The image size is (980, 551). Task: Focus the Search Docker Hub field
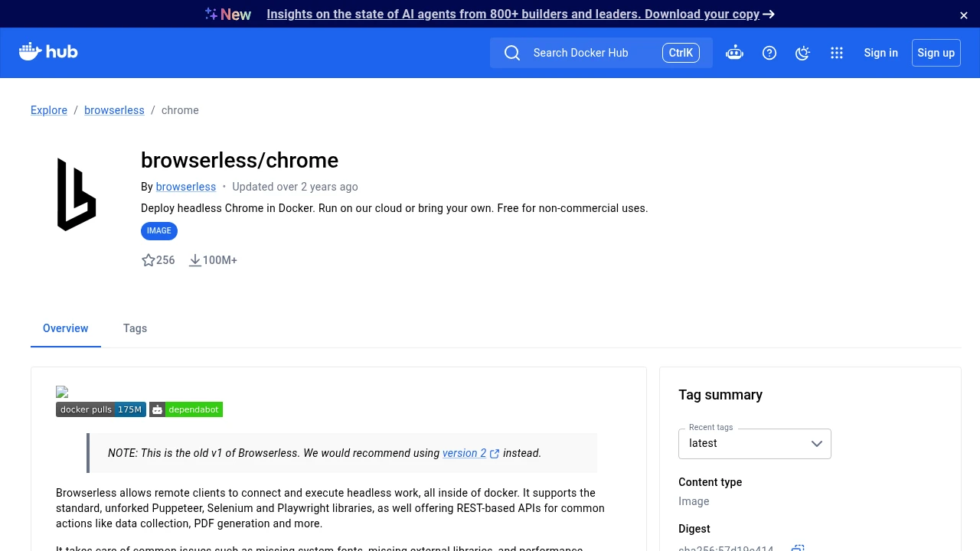[x=601, y=53]
